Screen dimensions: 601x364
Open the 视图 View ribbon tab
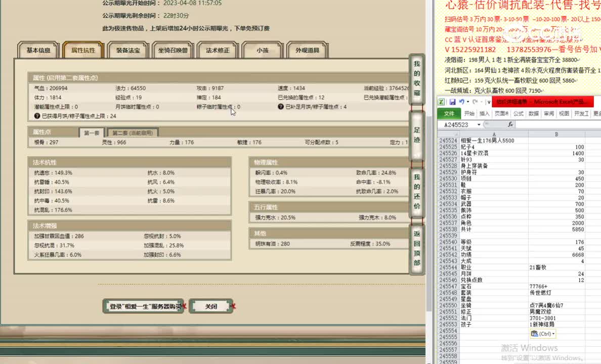pyautogui.click(x=564, y=113)
